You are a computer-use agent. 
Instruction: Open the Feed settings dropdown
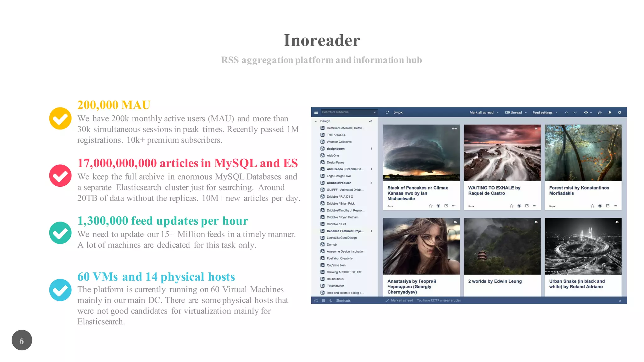[556, 112]
